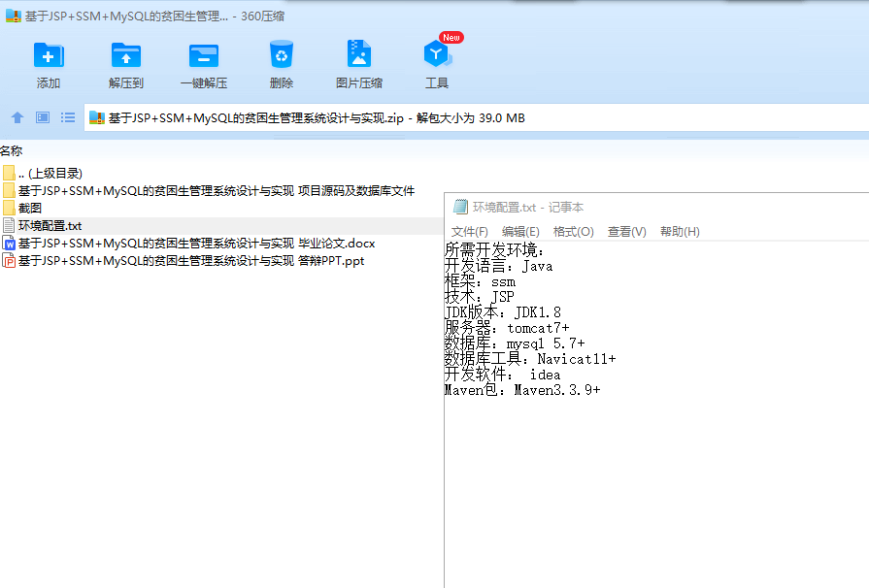The height and width of the screenshot is (588, 869).
Task: Click the 360压缩 title bar app icon
Action: click(14, 16)
